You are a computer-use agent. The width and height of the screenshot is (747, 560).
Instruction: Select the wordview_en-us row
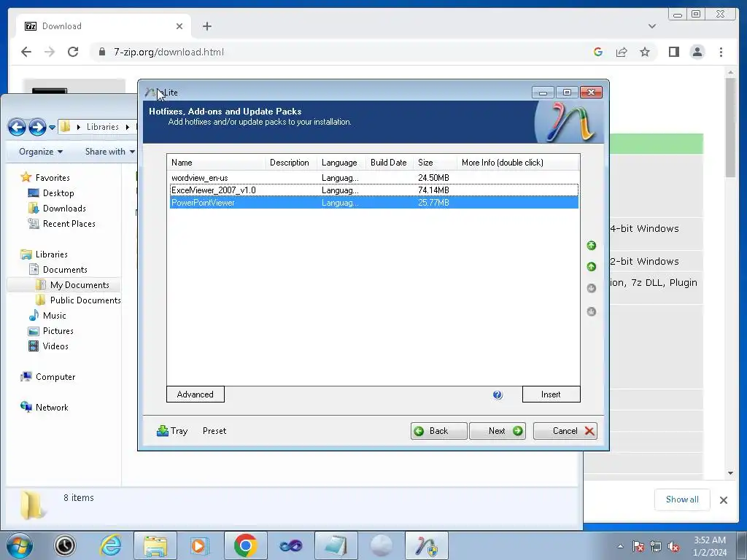point(374,178)
